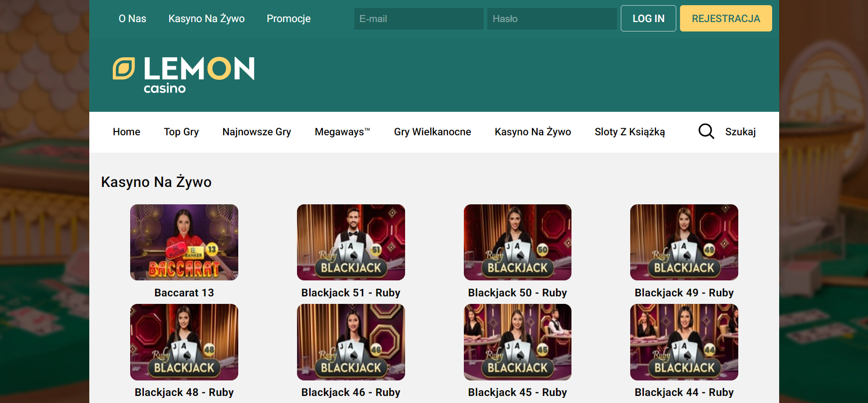Open Blackjack 50 Ruby thumbnail
This screenshot has width=868, height=403.
(517, 242)
